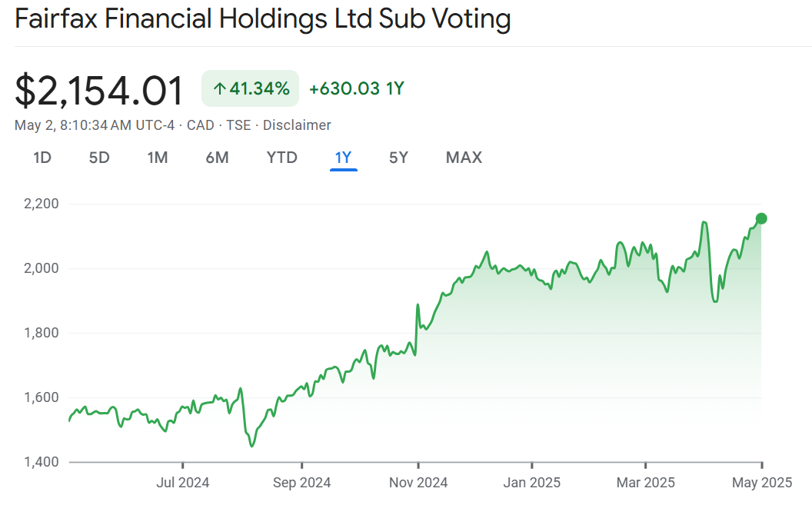Click the $2,154.01 price value
This screenshot has width=812, height=505.
coord(100,91)
